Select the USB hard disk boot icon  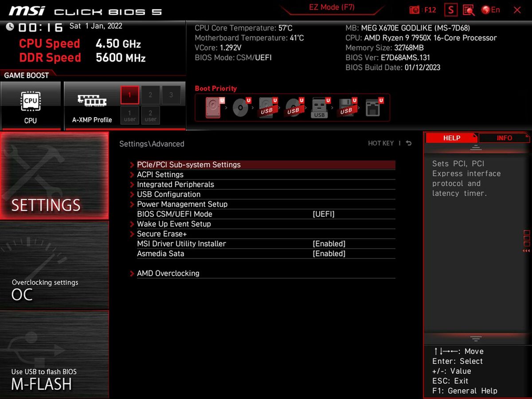coord(267,107)
